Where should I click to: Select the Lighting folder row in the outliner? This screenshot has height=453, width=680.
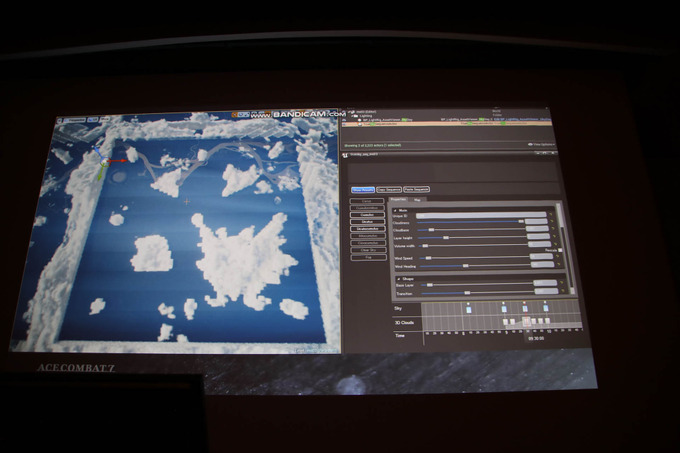click(446, 116)
